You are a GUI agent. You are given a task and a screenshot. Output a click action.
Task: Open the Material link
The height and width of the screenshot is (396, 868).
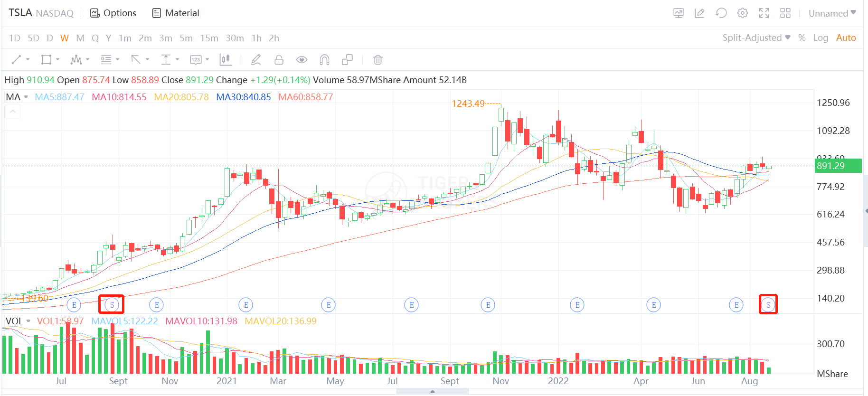(182, 13)
